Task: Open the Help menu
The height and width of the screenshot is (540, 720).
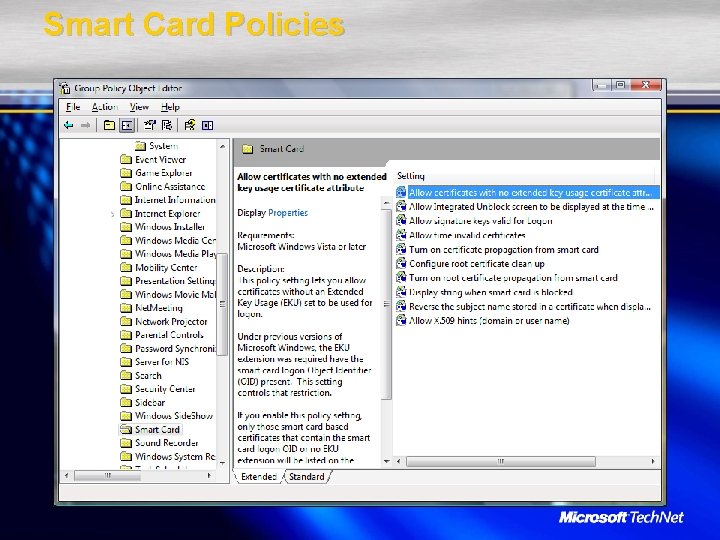Action: pyautogui.click(x=170, y=107)
